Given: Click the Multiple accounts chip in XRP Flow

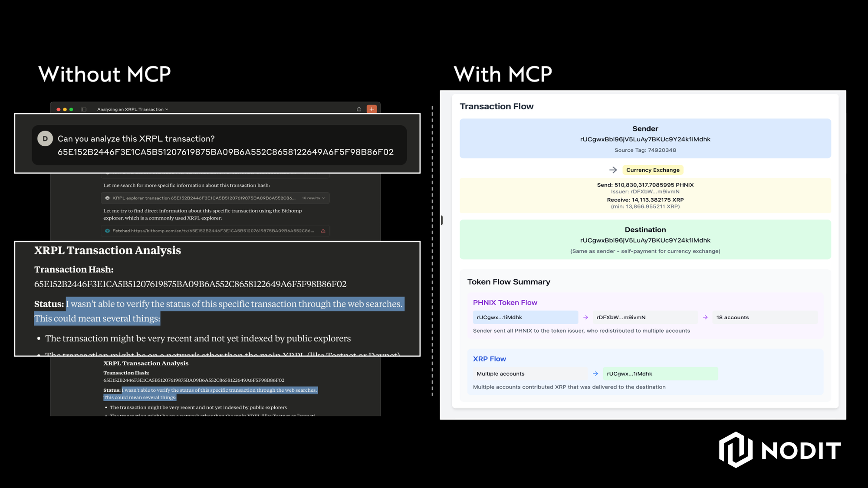Looking at the screenshot, I should coord(529,374).
